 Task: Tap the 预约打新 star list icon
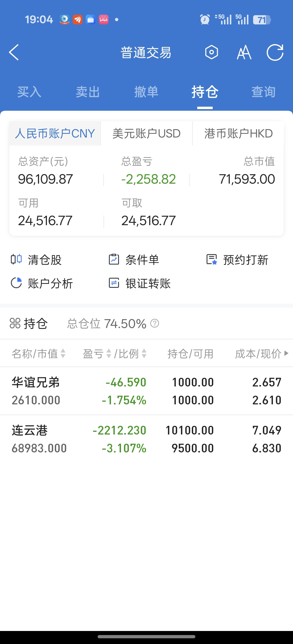212,259
